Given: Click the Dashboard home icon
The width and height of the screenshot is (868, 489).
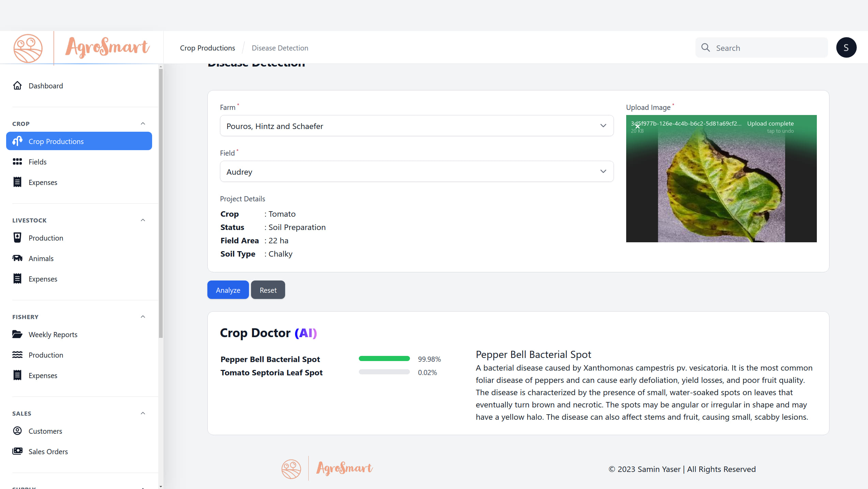Looking at the screenshot, I should tap(17, 86).
